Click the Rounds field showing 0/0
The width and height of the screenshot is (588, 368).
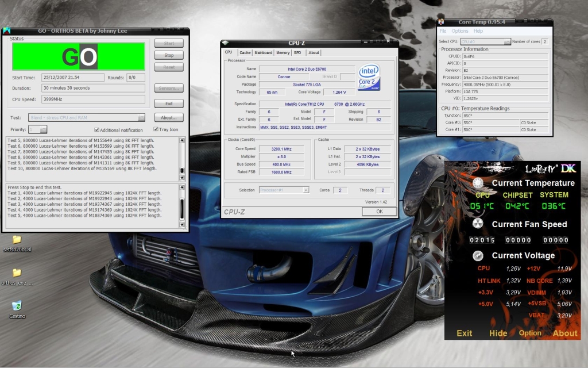(136, 78)
